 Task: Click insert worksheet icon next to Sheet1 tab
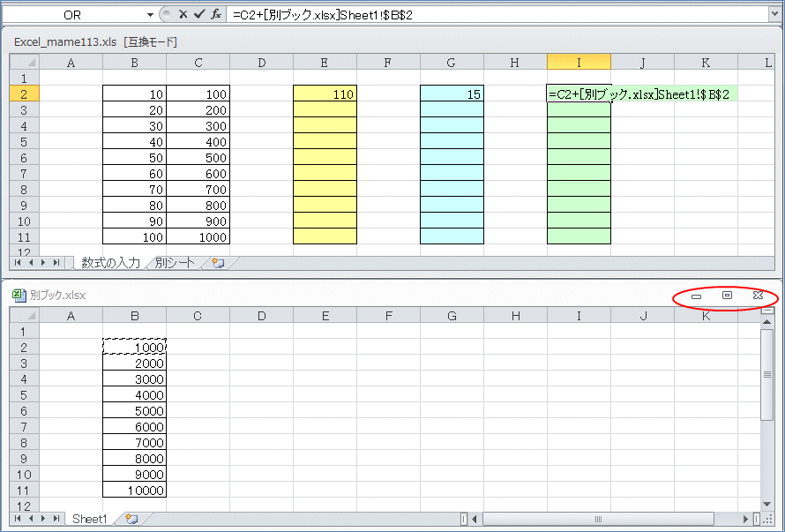[131, 519]
